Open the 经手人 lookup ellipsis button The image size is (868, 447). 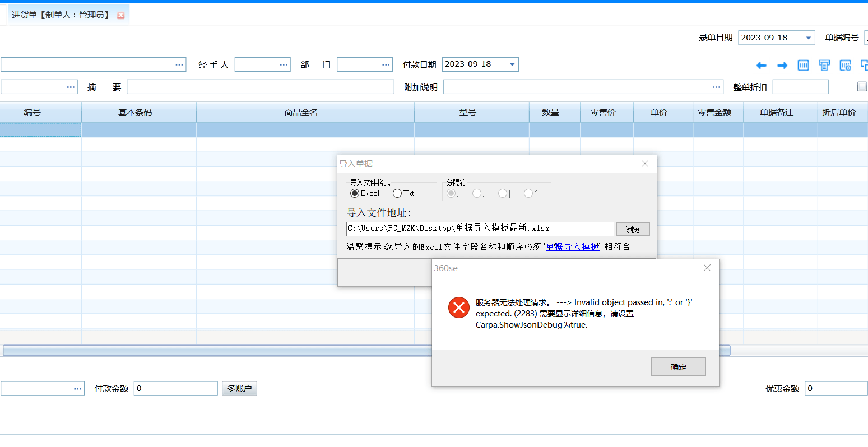[284, 64]
